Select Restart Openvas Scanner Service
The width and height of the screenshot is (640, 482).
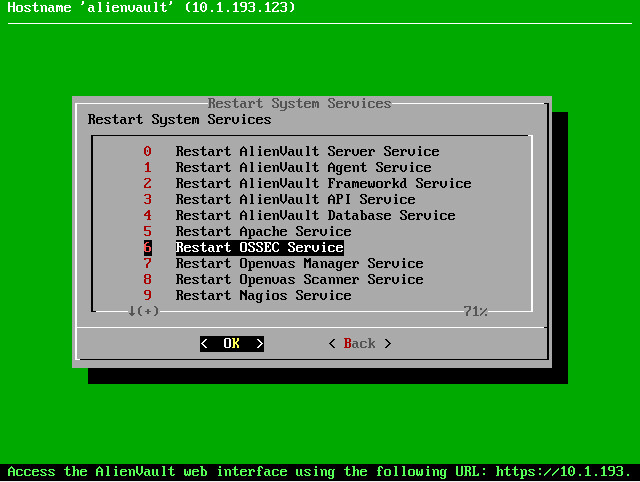(x=299, y=279)
